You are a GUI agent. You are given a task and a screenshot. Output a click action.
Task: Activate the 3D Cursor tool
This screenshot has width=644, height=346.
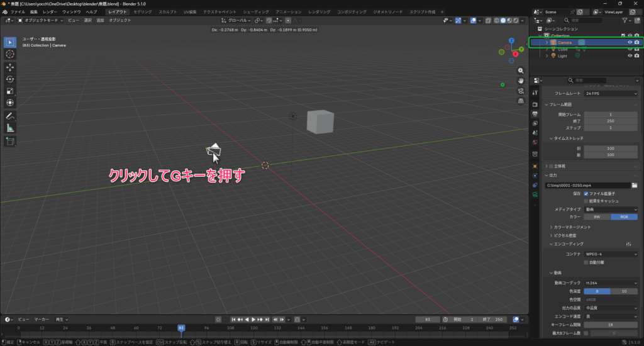tap(10, 54)
